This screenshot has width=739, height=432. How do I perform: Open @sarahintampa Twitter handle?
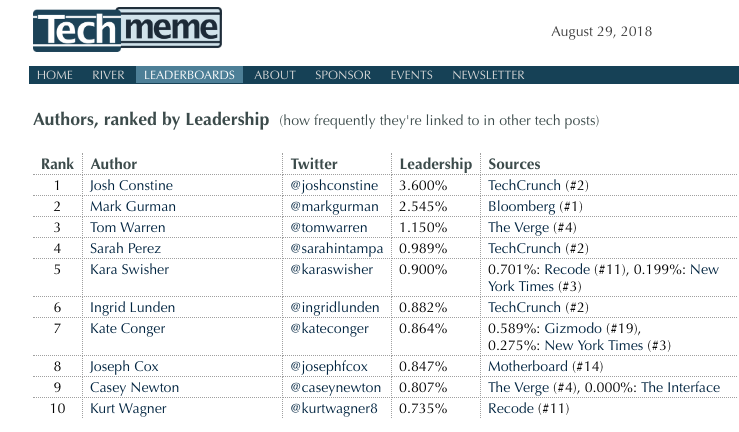335,248
